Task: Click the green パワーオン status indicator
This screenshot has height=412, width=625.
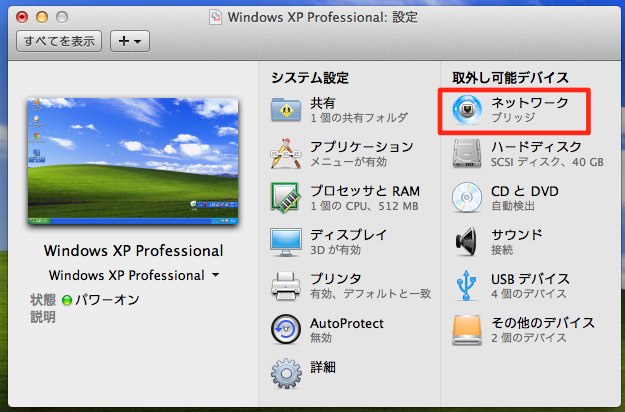Action: pos(67,300)
